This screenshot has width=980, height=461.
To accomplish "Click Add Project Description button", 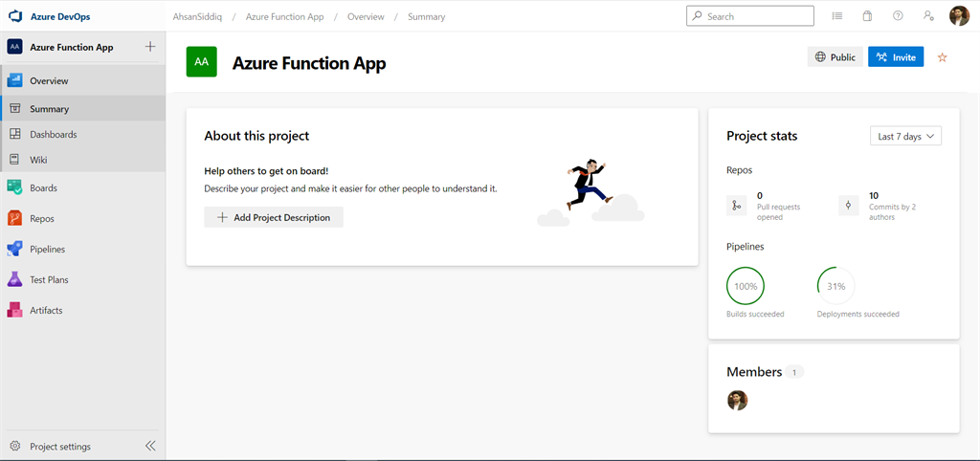I will (274, 217).
